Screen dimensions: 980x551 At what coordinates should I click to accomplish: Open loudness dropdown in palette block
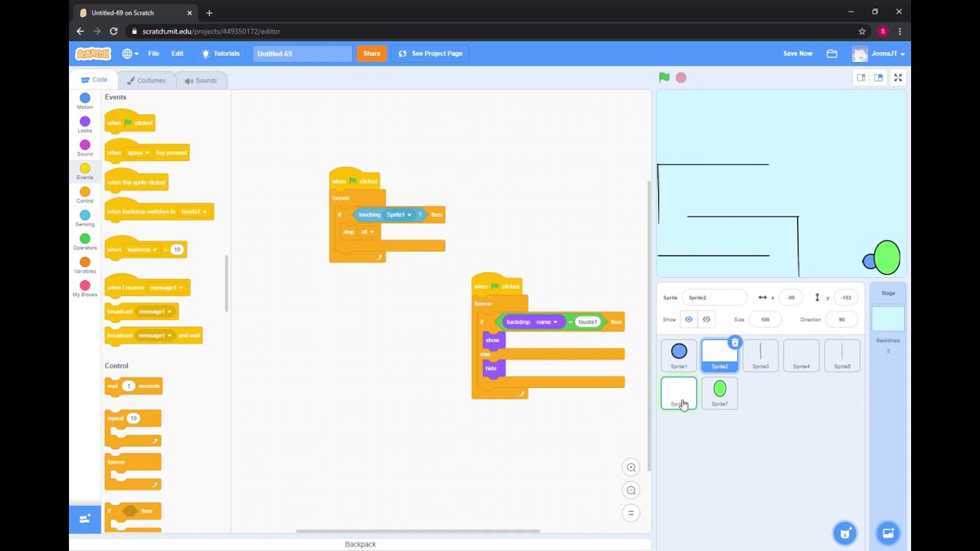(142, 249)
